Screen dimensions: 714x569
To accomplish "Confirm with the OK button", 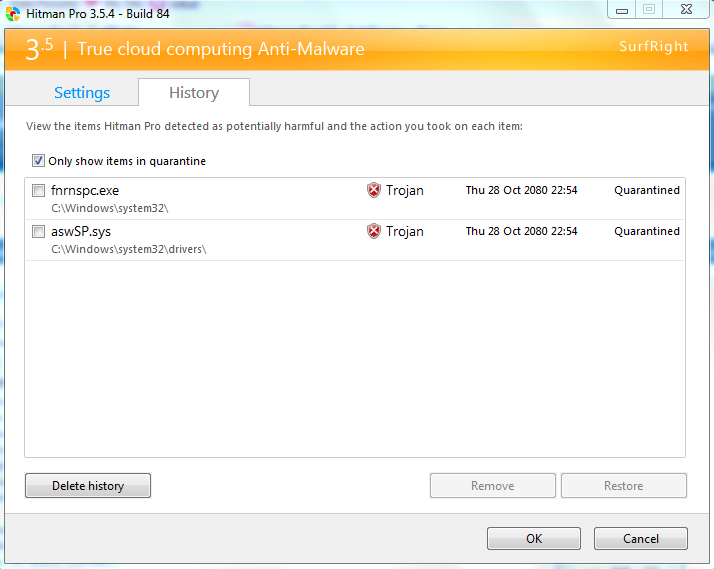I will tap(534, 539).
